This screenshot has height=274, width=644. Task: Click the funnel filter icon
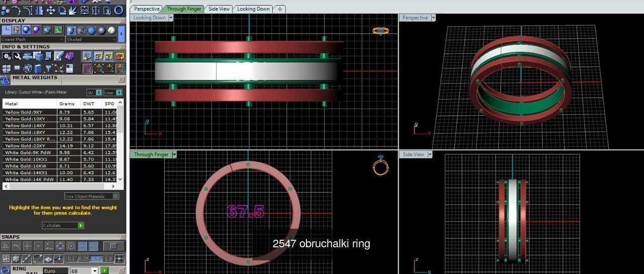pos(48,68)
